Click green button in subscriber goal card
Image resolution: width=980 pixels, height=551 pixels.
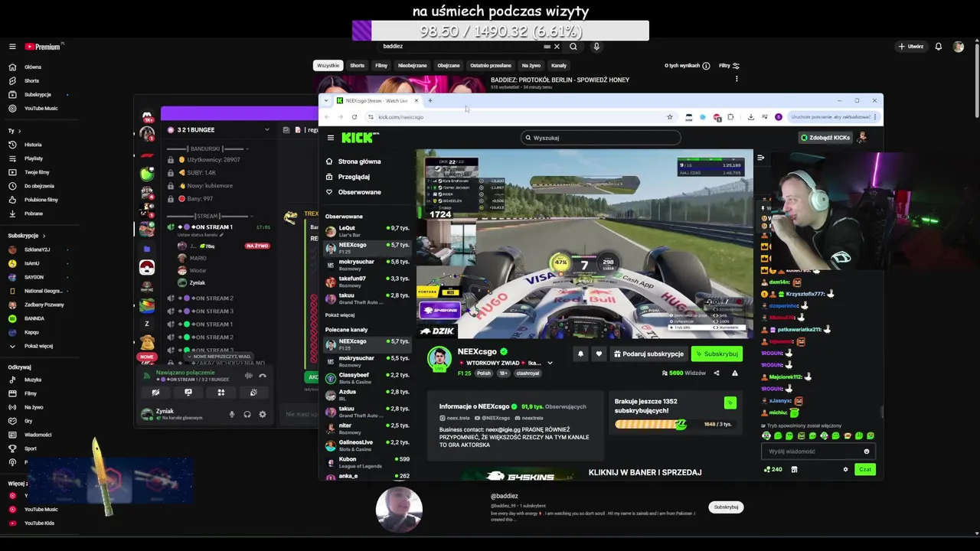730,403
